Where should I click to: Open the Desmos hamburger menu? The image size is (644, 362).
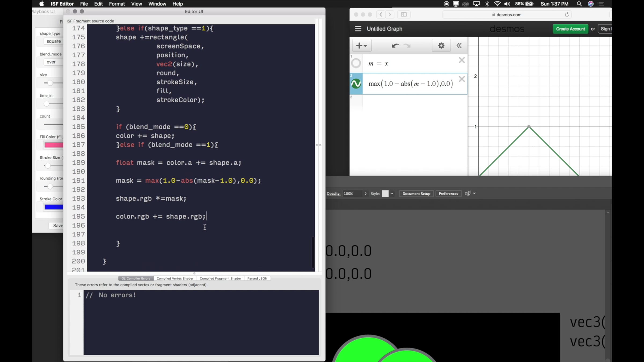point(358,29)
